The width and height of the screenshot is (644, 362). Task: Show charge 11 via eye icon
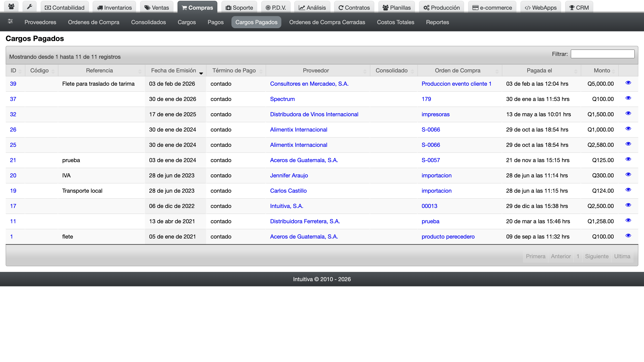(628, 220)
